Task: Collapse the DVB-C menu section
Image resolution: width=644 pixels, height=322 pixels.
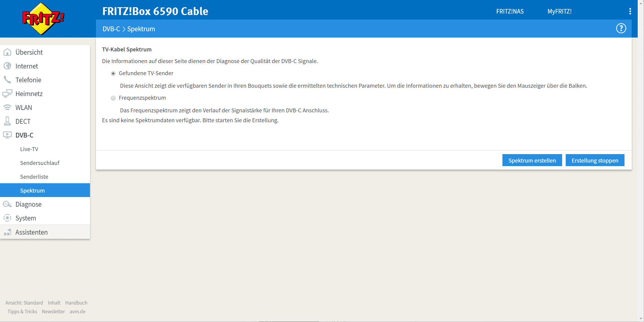Action: (x=24, y=135)
